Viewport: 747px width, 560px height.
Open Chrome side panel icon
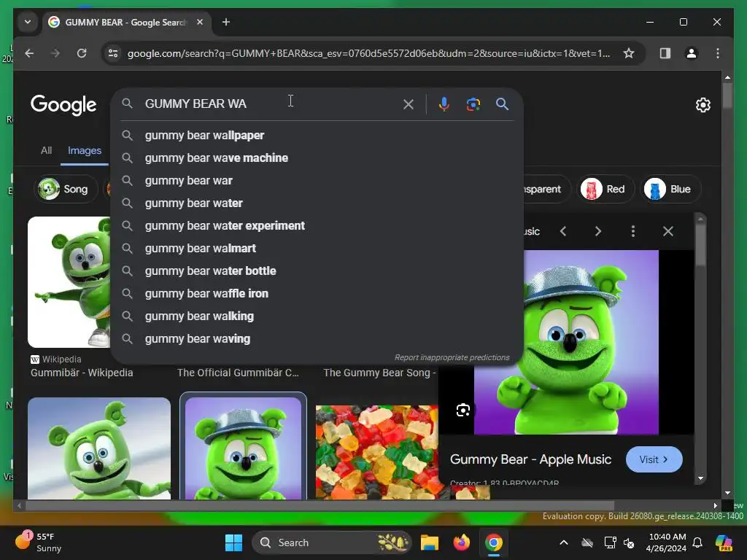pos(665,53)
